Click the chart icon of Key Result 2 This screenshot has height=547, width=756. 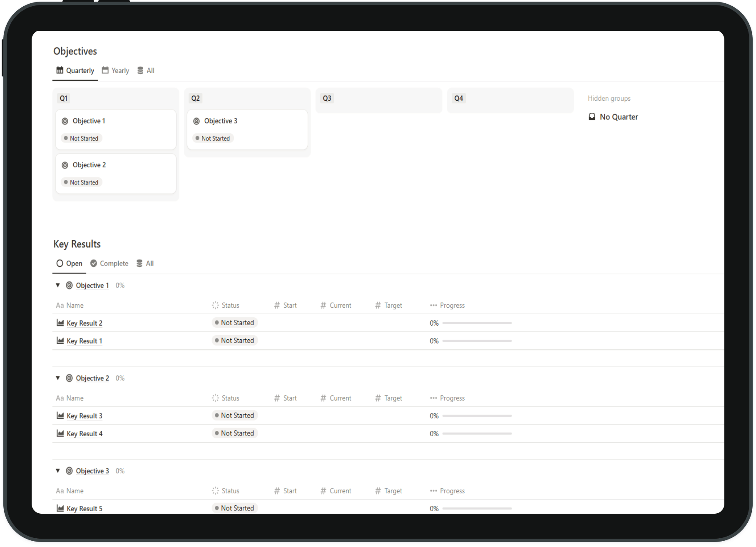pos(60,323)
